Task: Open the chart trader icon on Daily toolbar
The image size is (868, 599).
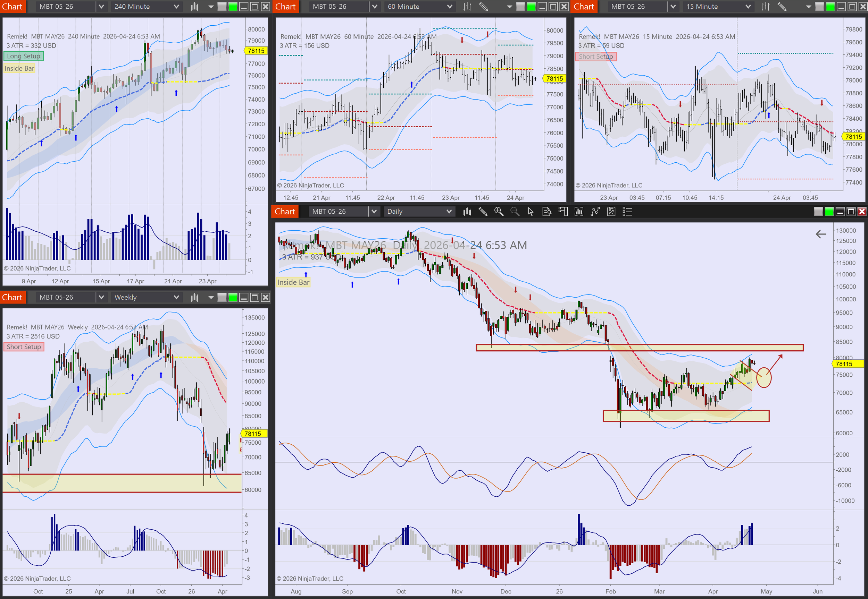Action: coord(563,212)
